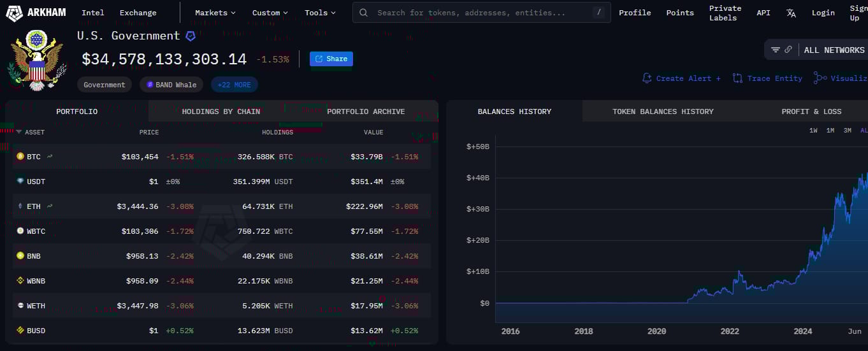Click the link icon beside All Networks
This screenshot has width=868, height=351.
tap(788, 50)
